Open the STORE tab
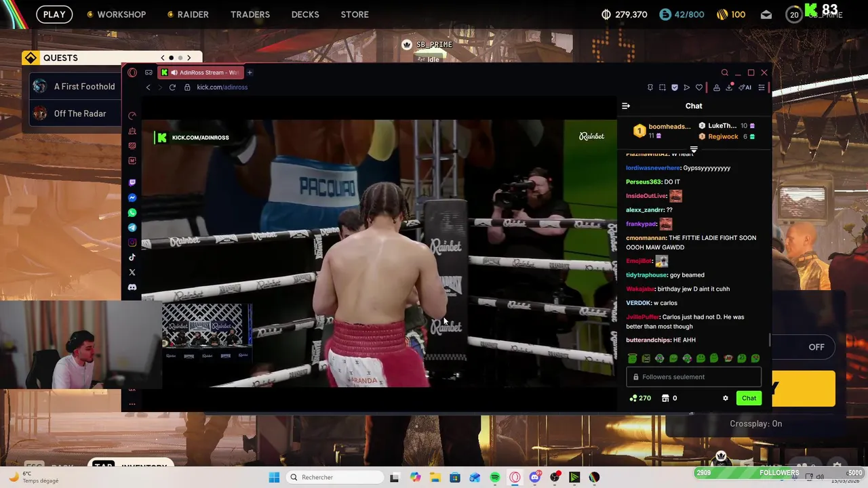 coord(355,14)
